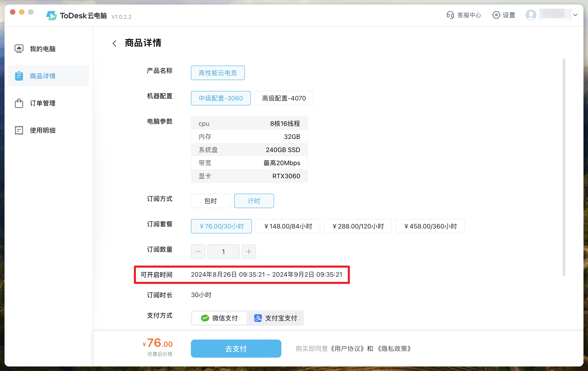Click the red close window button
This screenshot has height=371, width=588.
(13, 12)
